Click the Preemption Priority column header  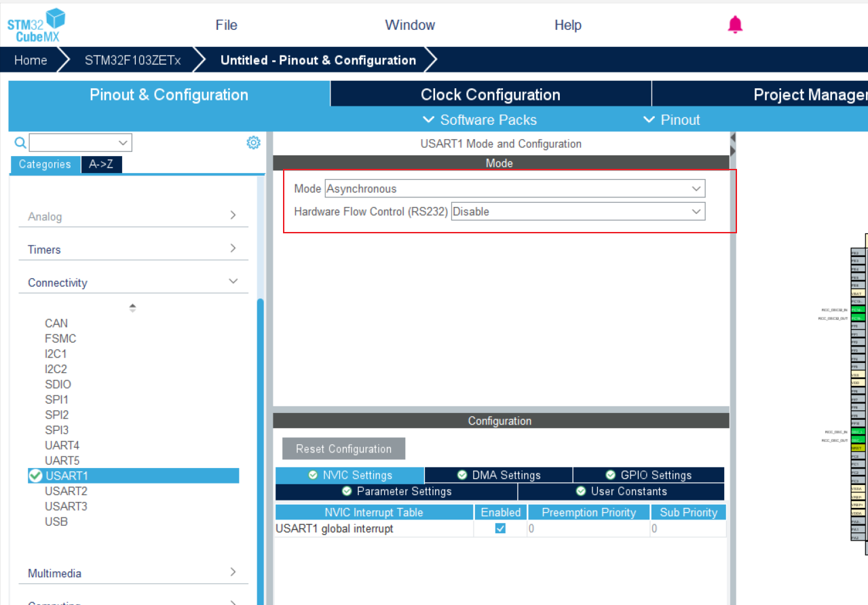[588, 512]
